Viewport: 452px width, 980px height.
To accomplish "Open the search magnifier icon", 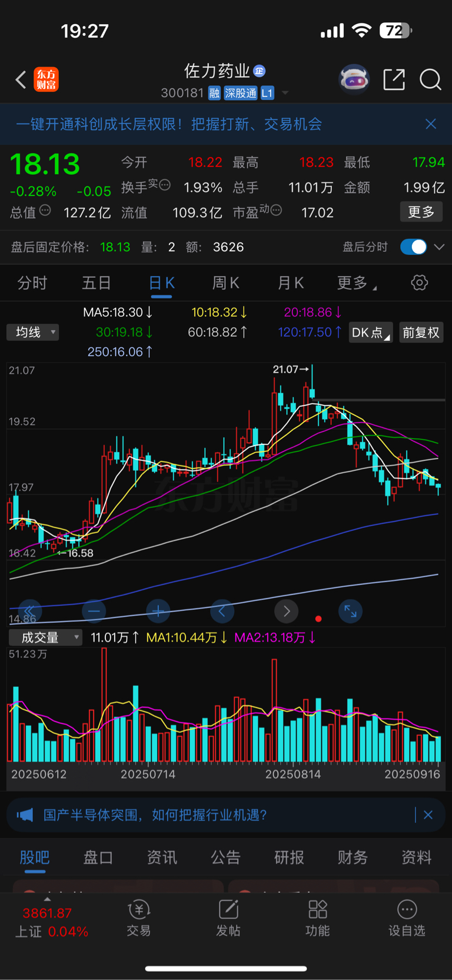I will pyautogui.click(x=430, y=79).
